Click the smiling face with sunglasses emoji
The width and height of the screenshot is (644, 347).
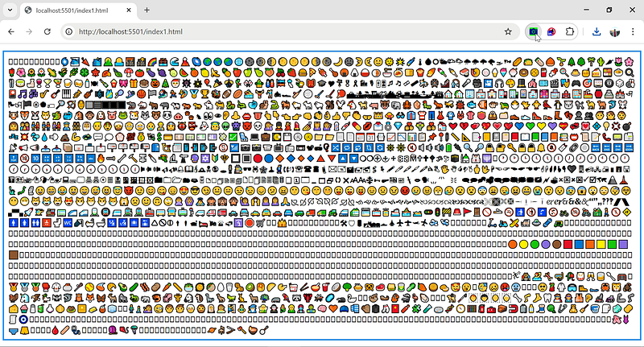pyautogui.click(x=195, y=190)
